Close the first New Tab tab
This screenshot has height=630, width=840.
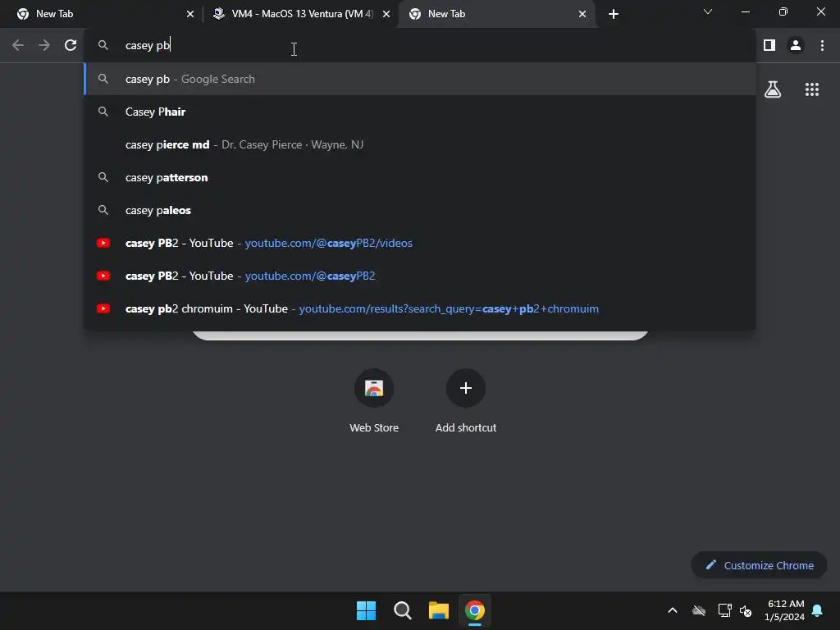click(x=190, y=14)
